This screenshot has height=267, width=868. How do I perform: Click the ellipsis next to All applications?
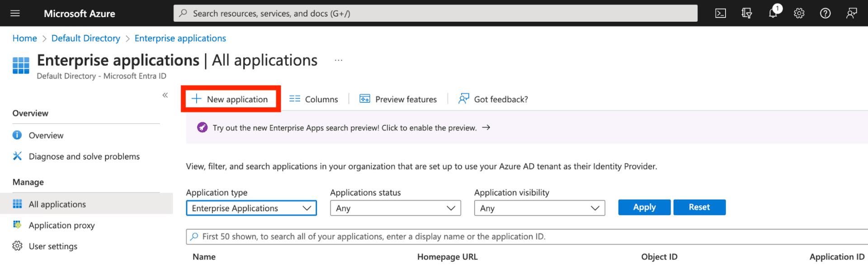click(338, 60)
